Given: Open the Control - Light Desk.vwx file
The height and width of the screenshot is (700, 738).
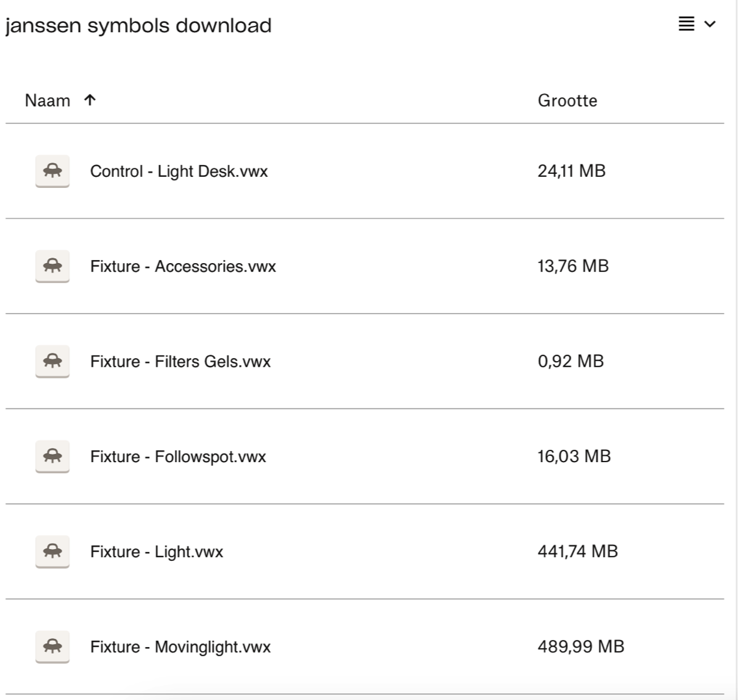Looking at the screenshot, I should [179, 171].
